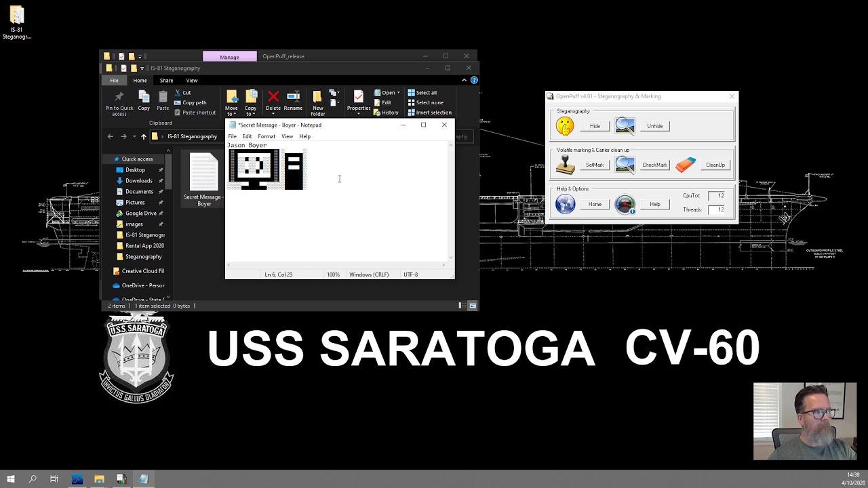Viewport: 868px width, 488px height.
Task: Open Notepad File menu
Action: (232, 136)
